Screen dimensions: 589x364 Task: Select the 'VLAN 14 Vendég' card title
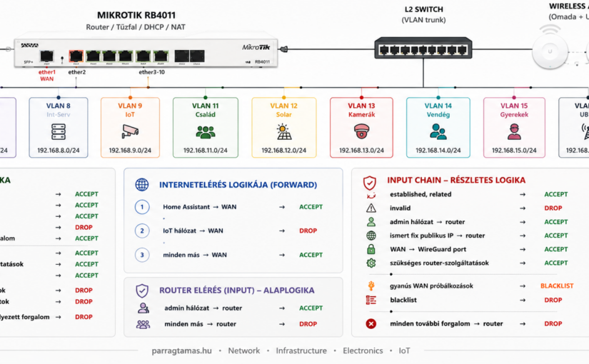pos(438,110)
